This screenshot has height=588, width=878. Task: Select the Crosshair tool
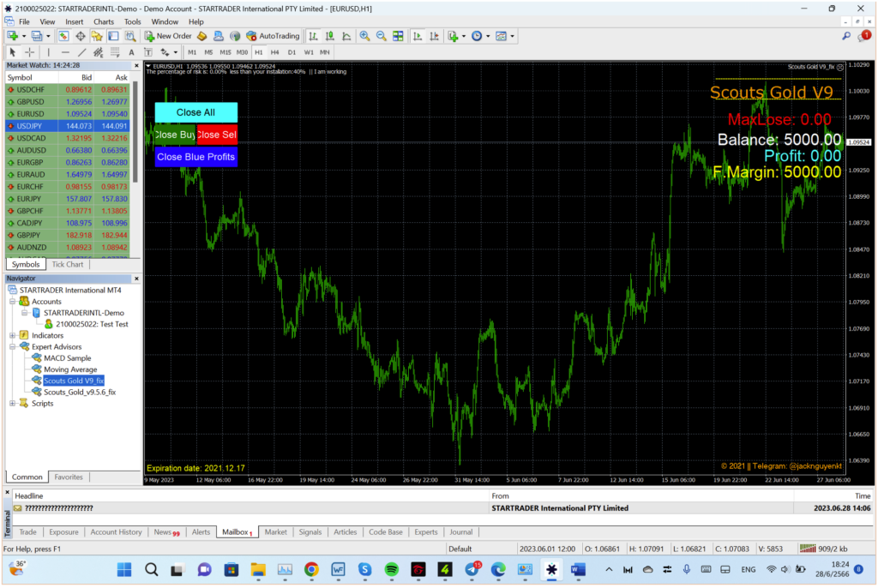30,52
